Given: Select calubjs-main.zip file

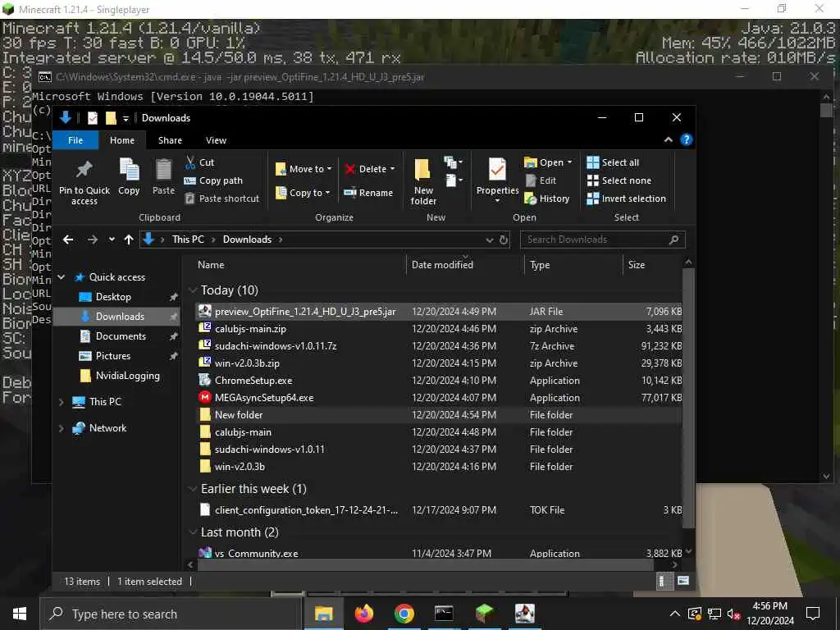Looking at the screenshot, I should (440, 329).
